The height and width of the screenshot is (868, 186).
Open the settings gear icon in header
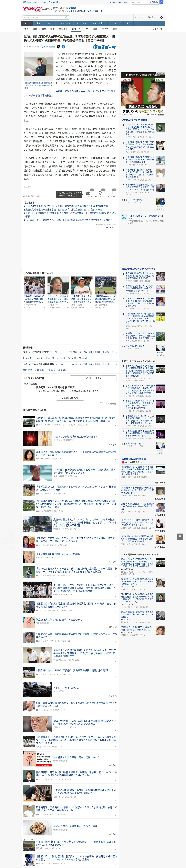click(x=161, y=17)
